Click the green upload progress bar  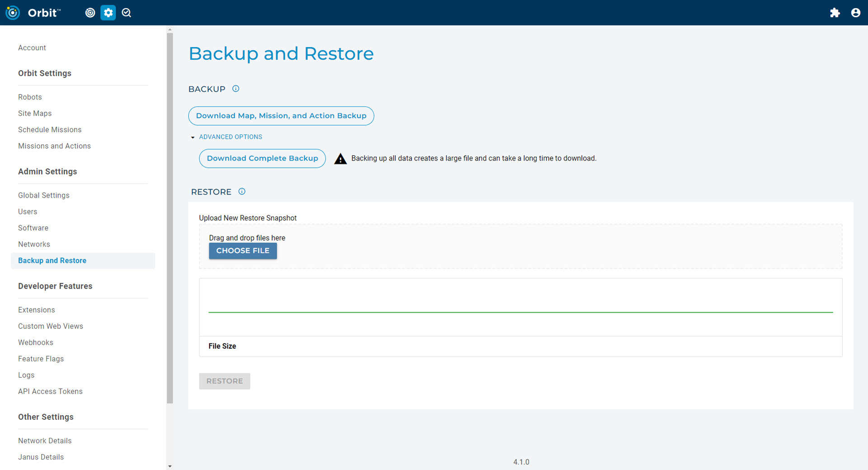(x=520, y=312)
